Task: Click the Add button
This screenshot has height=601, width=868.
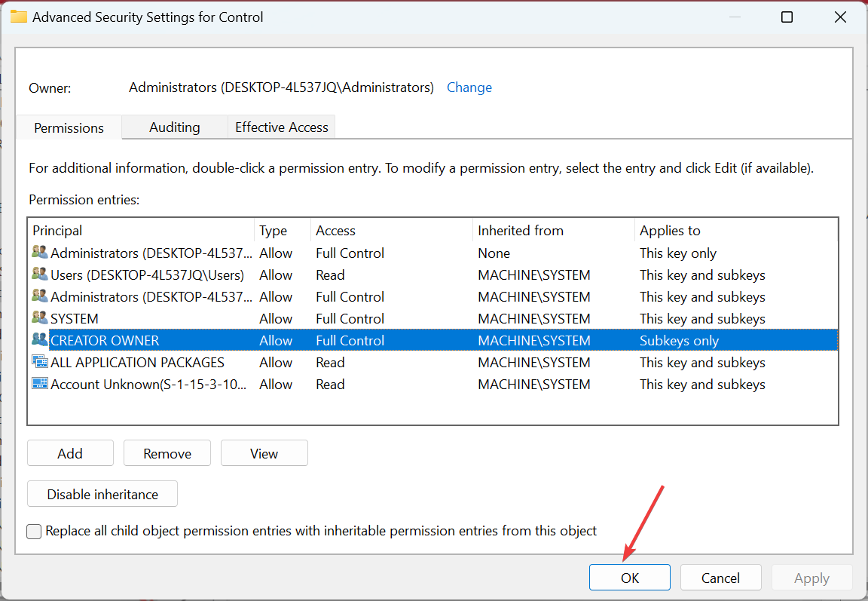Action: [70, 453]
